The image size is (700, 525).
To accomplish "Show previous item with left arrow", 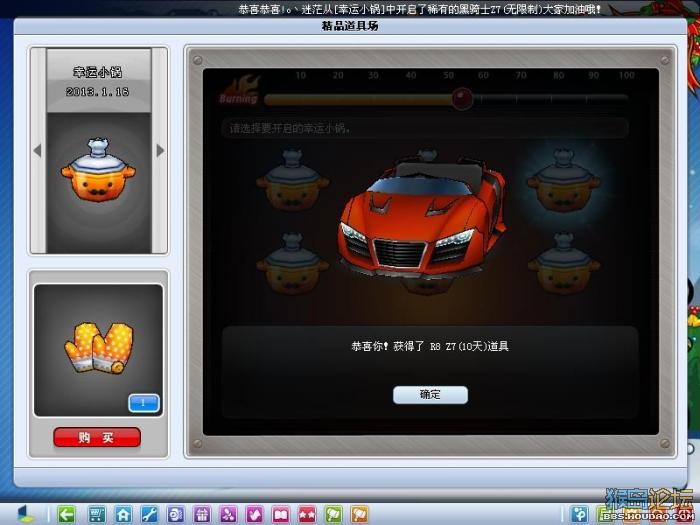I will (x=38, y=150).
